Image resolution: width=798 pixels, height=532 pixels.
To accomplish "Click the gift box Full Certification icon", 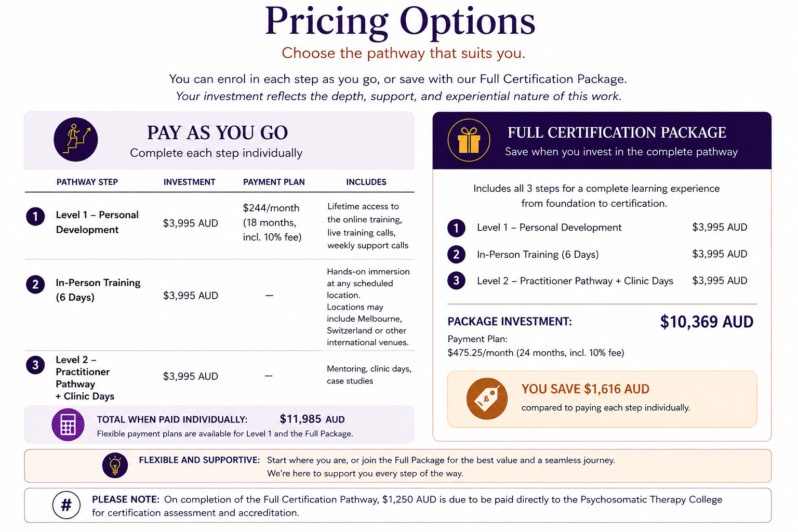I will tap(469, 140).
